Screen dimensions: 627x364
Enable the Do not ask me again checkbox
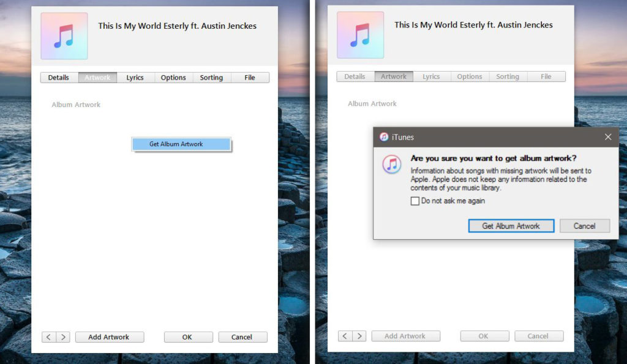(415, 200)
